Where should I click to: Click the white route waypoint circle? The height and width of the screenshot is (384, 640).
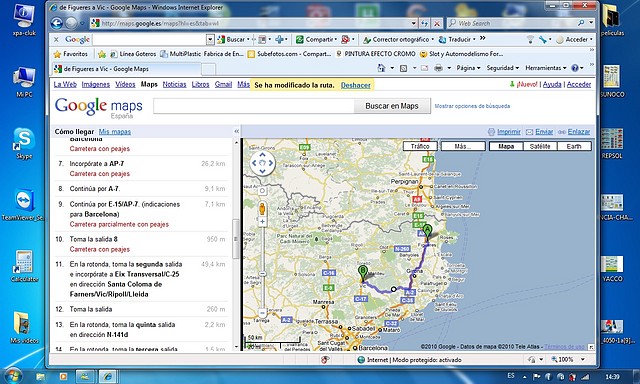[393, 289]
